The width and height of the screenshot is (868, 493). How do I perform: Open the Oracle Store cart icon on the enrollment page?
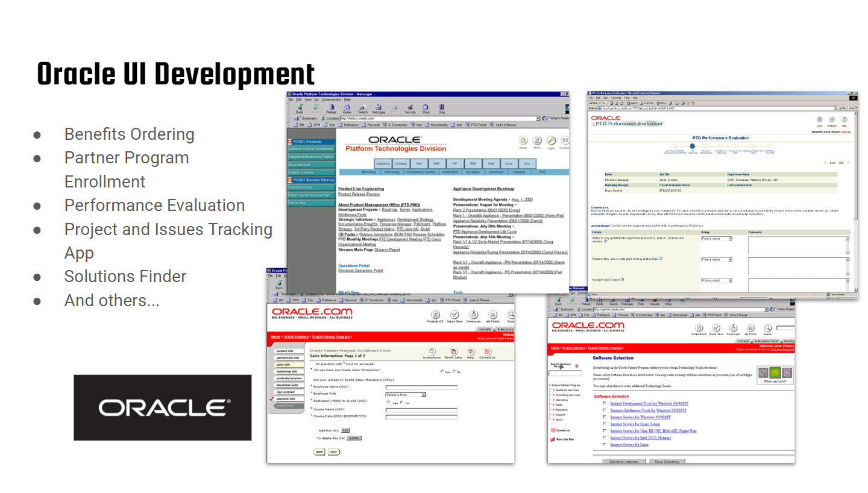coord(454,316)
